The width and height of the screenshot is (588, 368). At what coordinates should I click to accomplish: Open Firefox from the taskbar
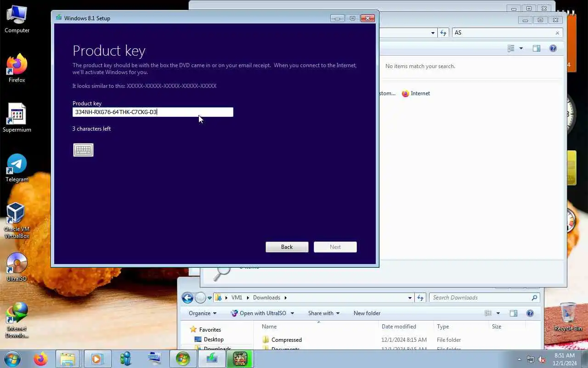40,359
